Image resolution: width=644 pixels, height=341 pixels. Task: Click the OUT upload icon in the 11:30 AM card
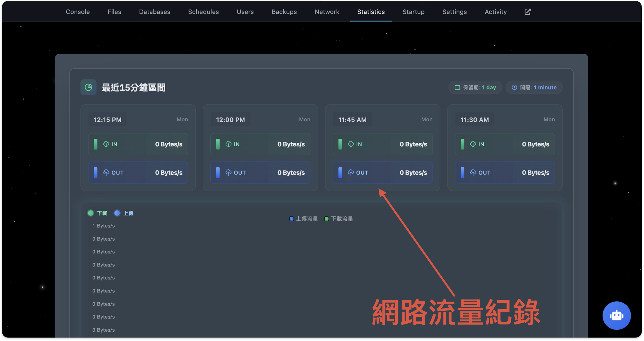(473, 172)
